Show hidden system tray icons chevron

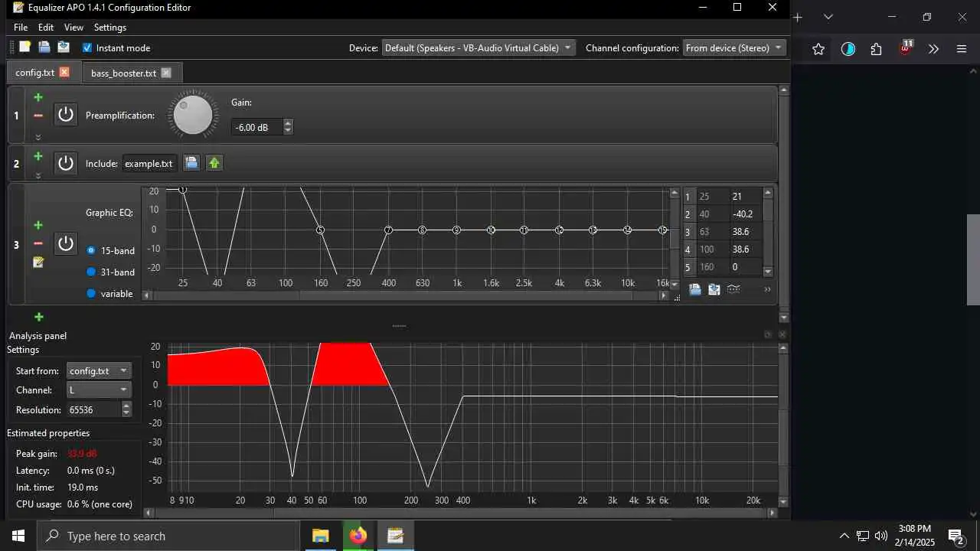[844, 536]
